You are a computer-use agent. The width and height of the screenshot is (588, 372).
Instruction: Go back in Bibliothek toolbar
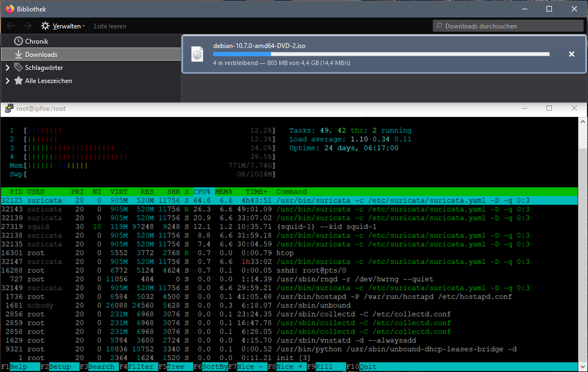(11, 26)
